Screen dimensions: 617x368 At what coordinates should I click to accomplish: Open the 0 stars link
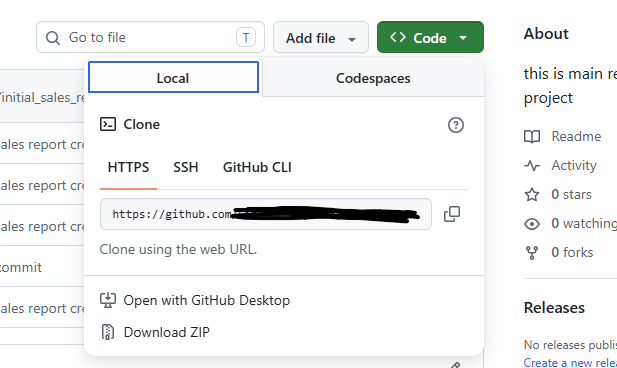pos(571,194)
